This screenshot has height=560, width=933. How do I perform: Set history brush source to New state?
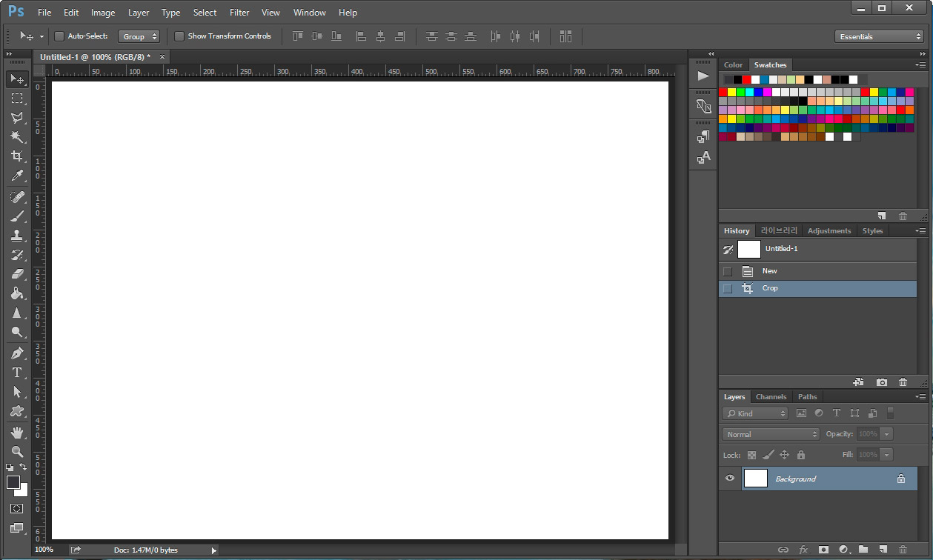[x=728, y=271]
